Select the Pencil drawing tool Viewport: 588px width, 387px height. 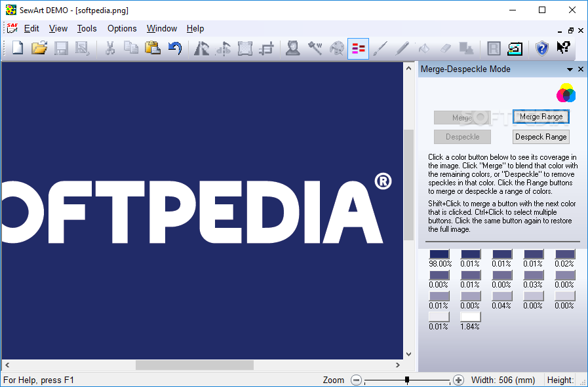[x=402, y=48]
